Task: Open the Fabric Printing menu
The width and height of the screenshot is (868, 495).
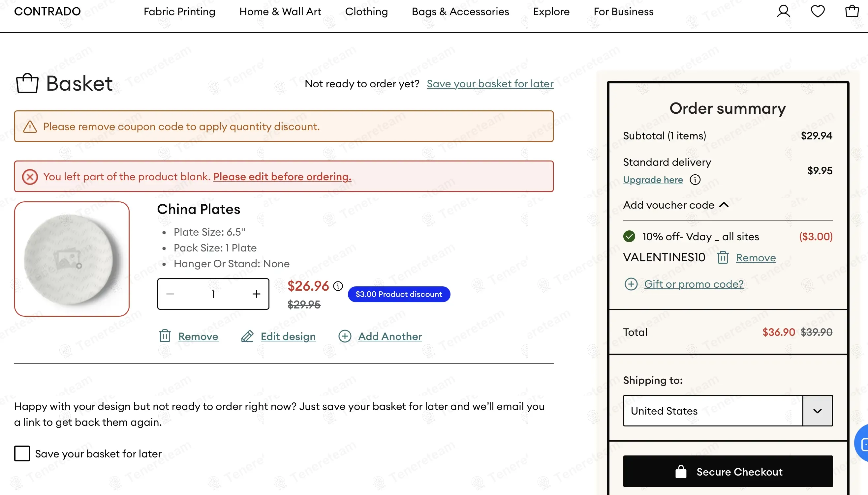Action: click(x=179, y=12)
